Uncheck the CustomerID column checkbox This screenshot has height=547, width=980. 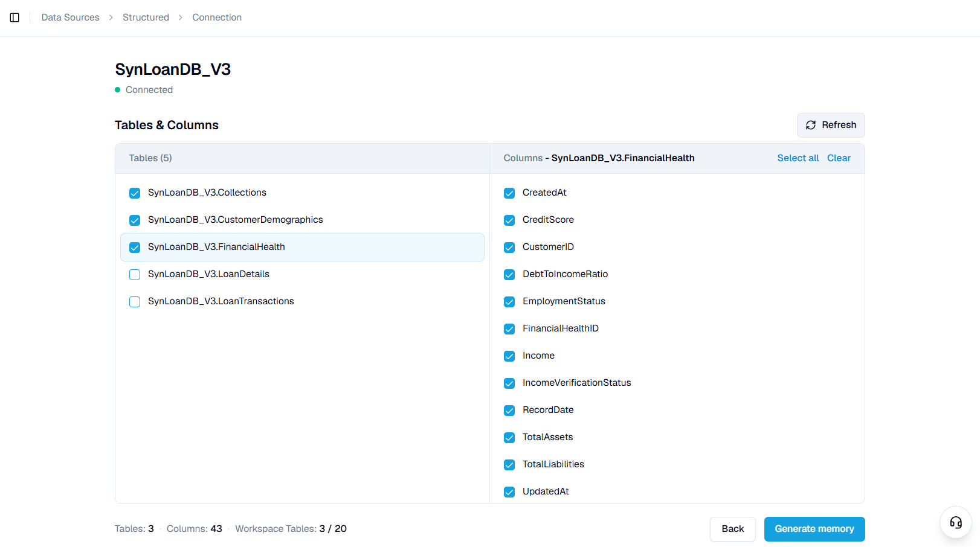(x=509, y=248)
